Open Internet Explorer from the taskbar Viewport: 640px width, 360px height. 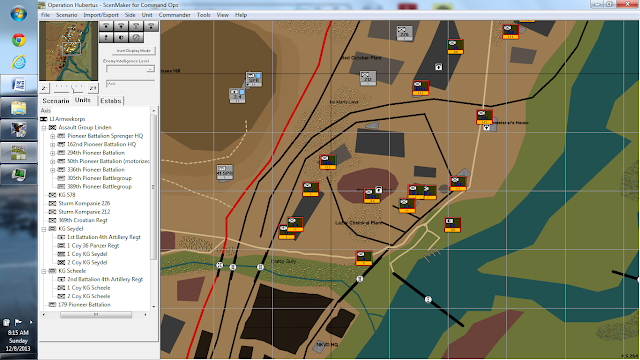(18, 62)
